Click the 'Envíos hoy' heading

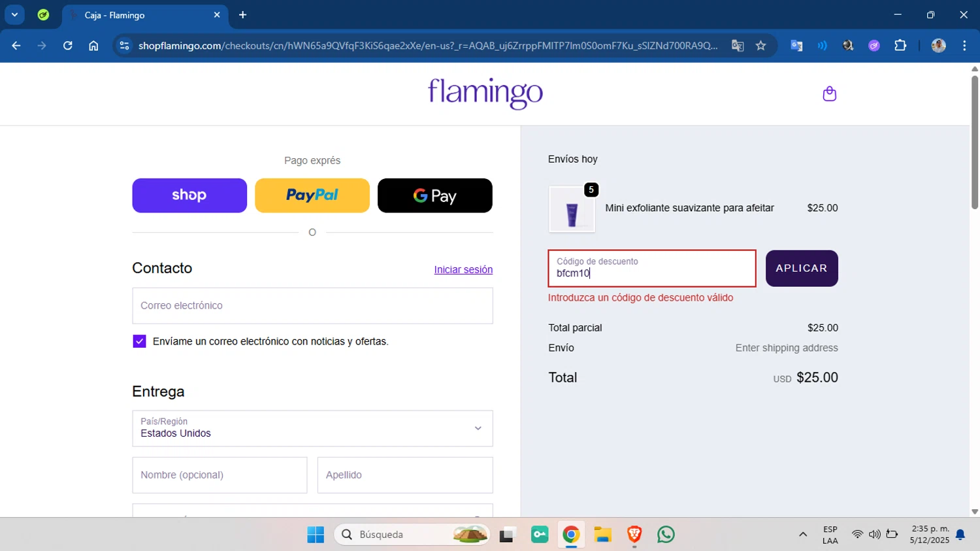pos(573,159)
